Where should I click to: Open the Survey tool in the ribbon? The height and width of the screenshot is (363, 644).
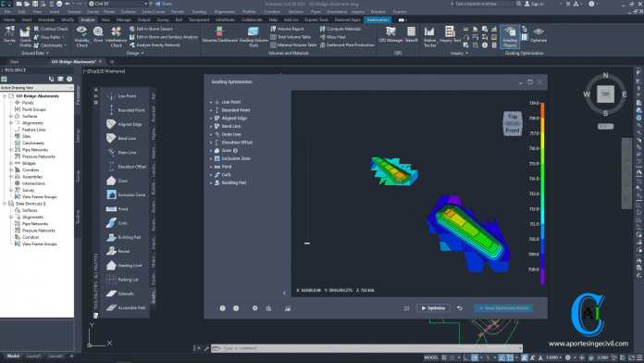(x=9, y=34)
